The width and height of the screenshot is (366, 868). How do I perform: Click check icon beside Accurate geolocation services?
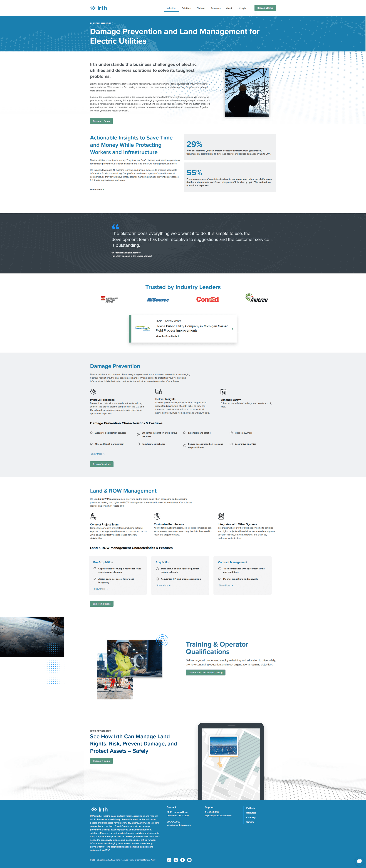pos(92,433)
